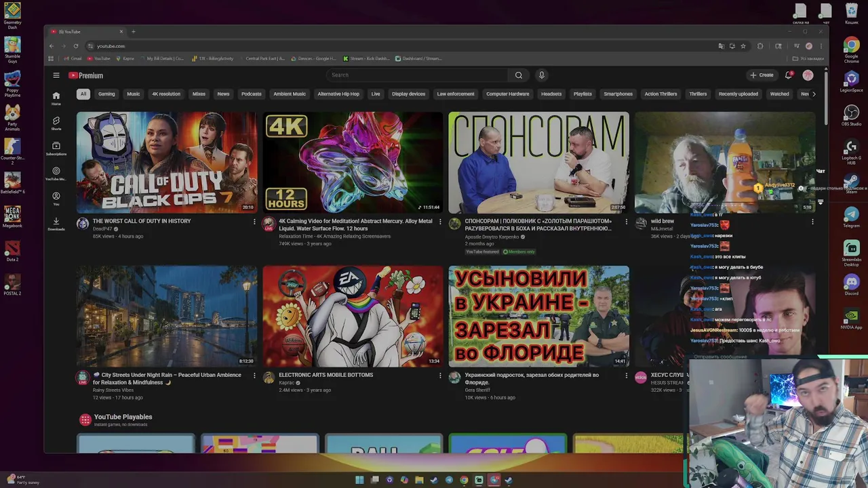Open options for ELECTRONIC ARTS MOBILE BOTTOMS
The image size is (868, 488).
440,375
